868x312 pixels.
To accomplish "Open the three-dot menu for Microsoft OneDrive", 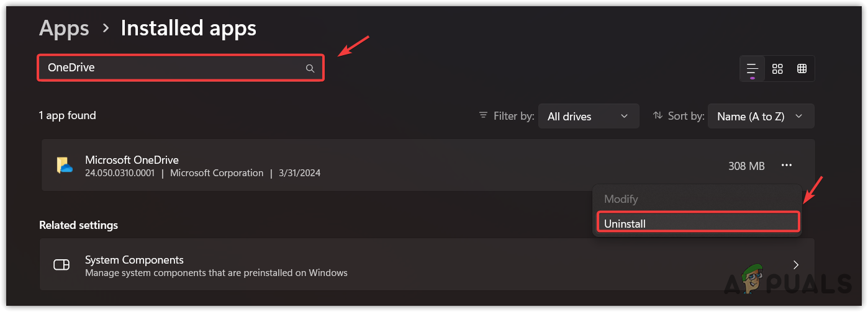I will [x=787, y=166].
